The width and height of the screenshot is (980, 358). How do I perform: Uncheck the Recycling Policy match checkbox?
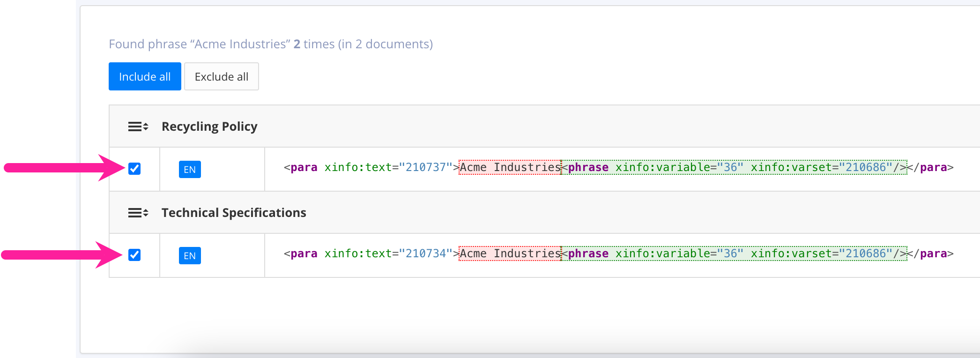point(134,169)
